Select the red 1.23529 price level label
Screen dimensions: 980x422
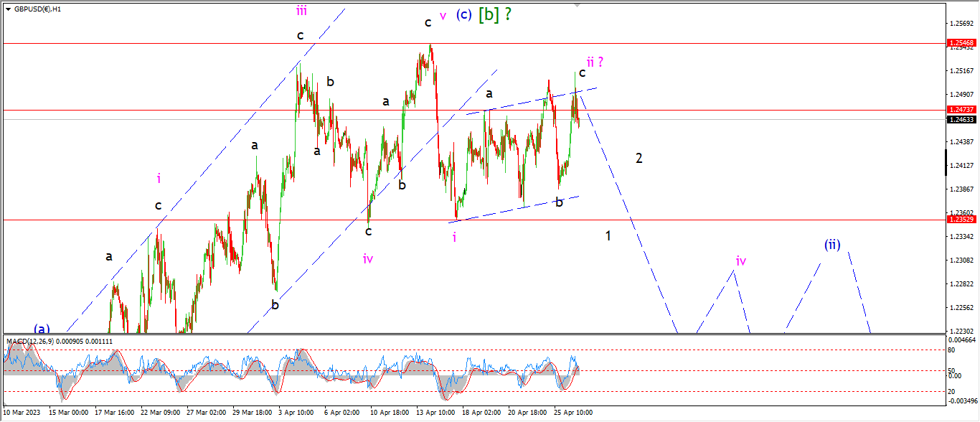tap(961, 219)
